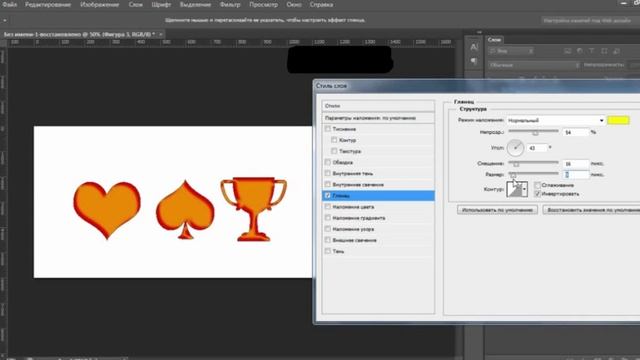This screenshot has width=640, height=360.
Task: Open the Справка menu
Action: point(321,5)
